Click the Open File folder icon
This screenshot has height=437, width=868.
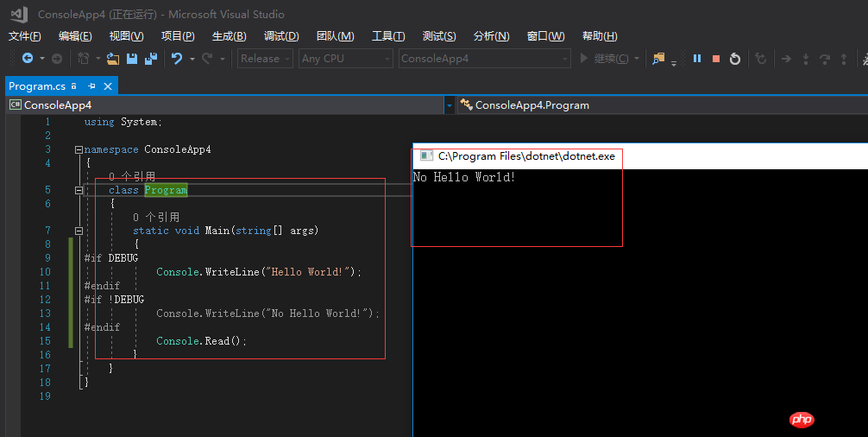tap(113, 58)
